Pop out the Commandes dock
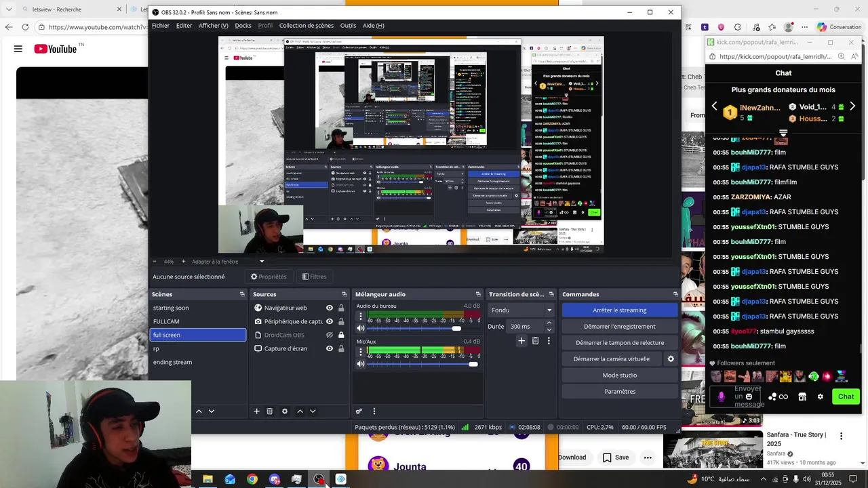The height and width of the screenshot is (488, 868). pyautogui.click(x=675, y=294)
